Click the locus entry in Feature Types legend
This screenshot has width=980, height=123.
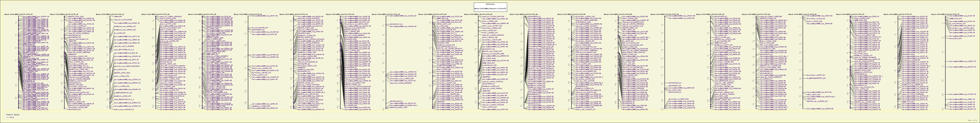(11, 117)
